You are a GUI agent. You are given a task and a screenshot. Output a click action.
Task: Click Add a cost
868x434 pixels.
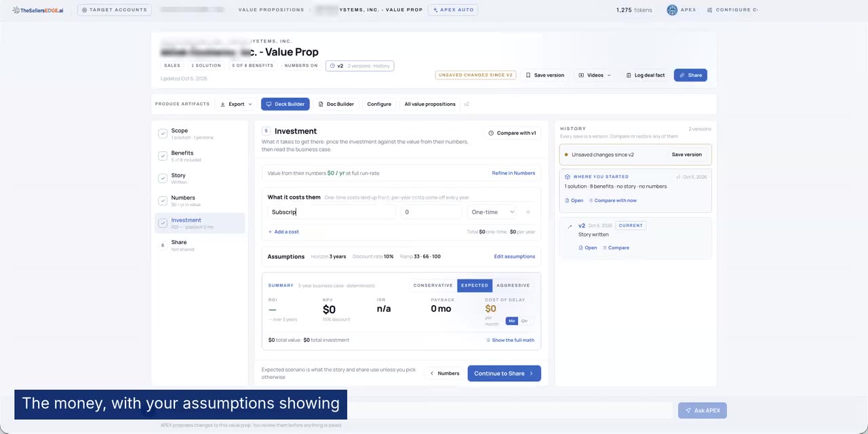[x=283, y=232]
